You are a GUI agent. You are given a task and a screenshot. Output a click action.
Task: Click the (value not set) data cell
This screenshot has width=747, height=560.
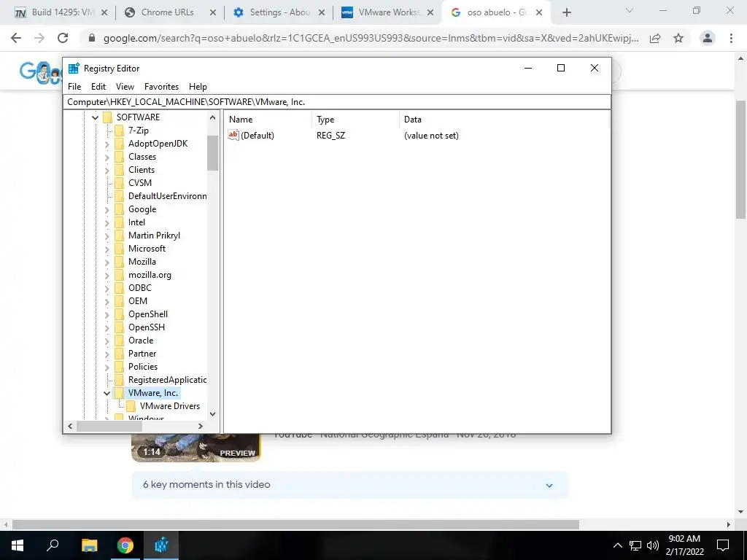431,136
